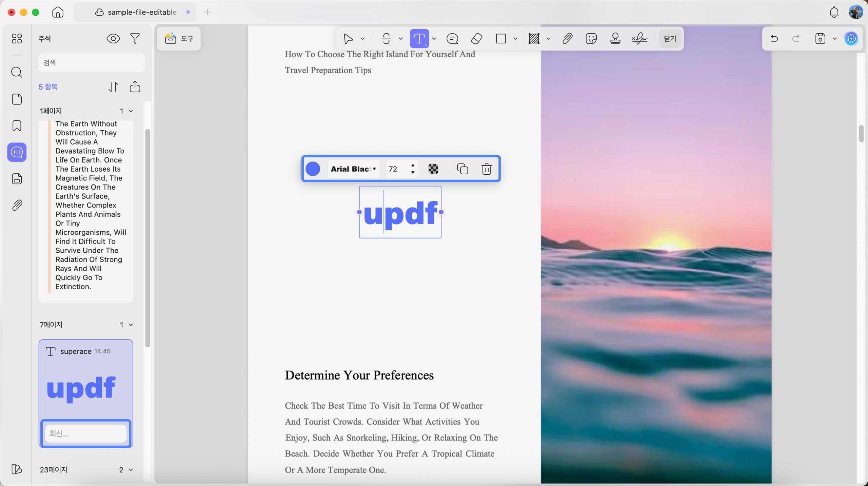
Task: Click the 5 항목 count label
Action: click(x=48, y=87)
